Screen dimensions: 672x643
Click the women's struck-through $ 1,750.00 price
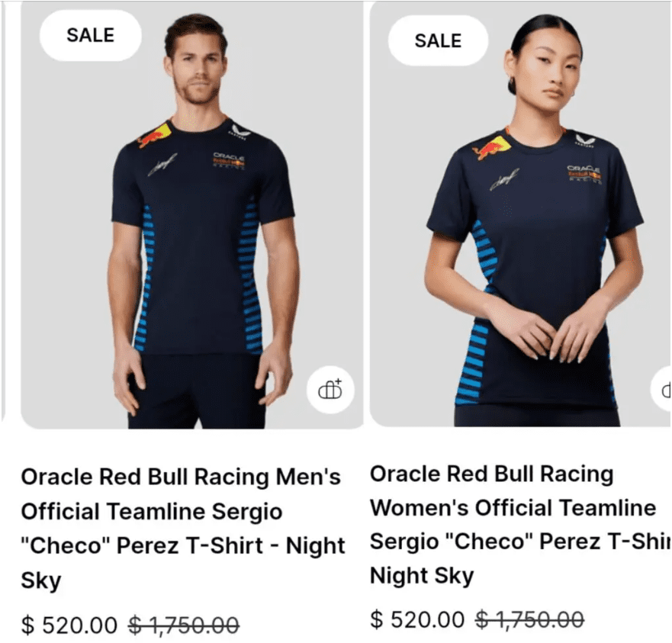530,619
